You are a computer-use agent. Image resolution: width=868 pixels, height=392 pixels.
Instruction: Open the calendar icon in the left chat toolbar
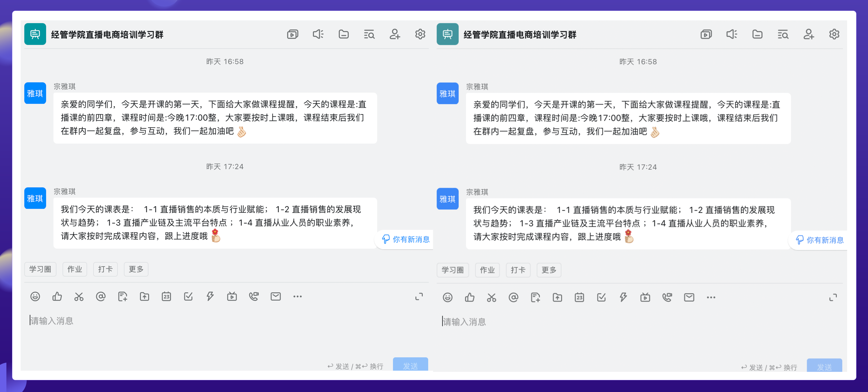coord(166,296)
